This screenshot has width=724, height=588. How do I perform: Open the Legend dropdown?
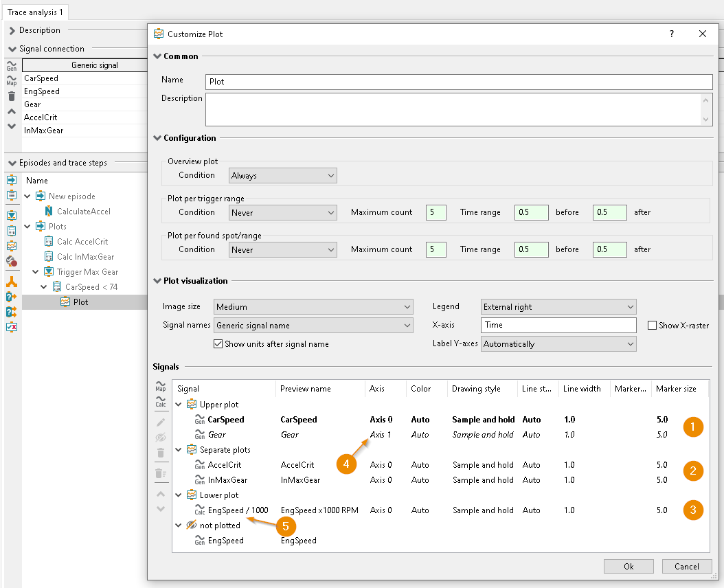point(558,306)
